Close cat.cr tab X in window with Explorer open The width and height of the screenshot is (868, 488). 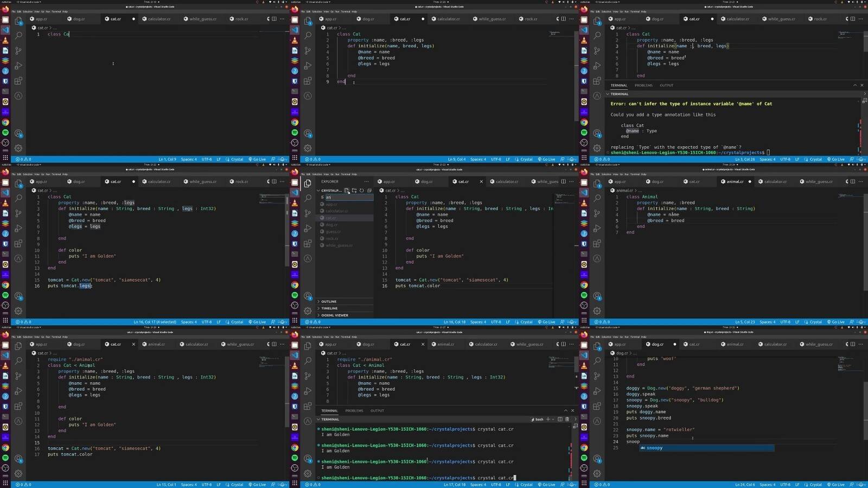click(x=481, y=181)
